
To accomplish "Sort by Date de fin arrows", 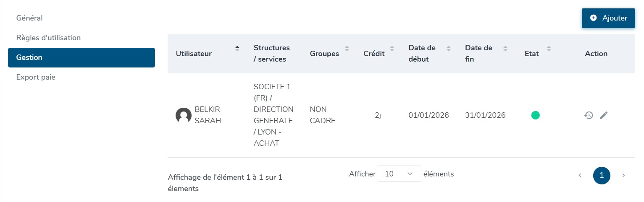I will [x=505, y=48].
